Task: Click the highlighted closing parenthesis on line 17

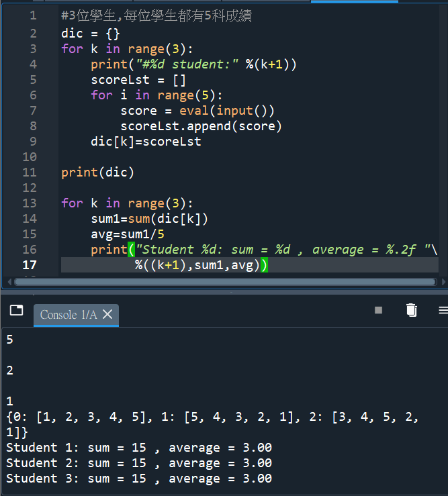Action: point(264,265)
